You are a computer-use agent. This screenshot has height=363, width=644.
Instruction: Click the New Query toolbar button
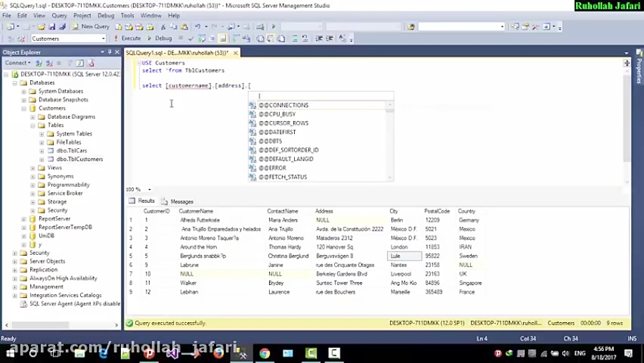[x=91, y=26]
